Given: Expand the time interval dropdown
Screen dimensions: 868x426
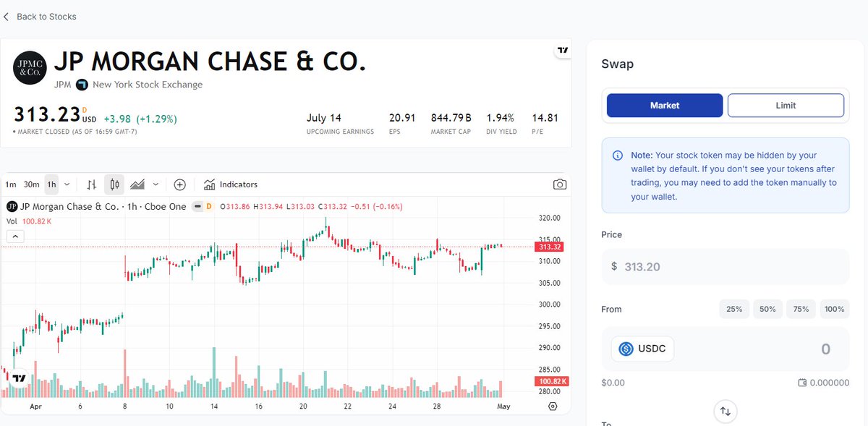Looking at the screenshot, I should pos(67,184).
